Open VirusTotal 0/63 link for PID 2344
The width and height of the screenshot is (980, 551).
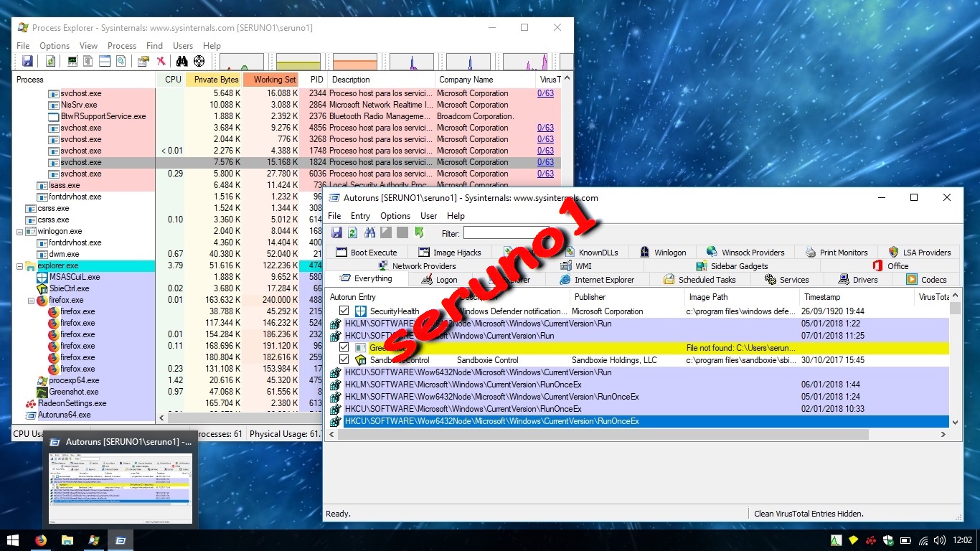(545, 93)
